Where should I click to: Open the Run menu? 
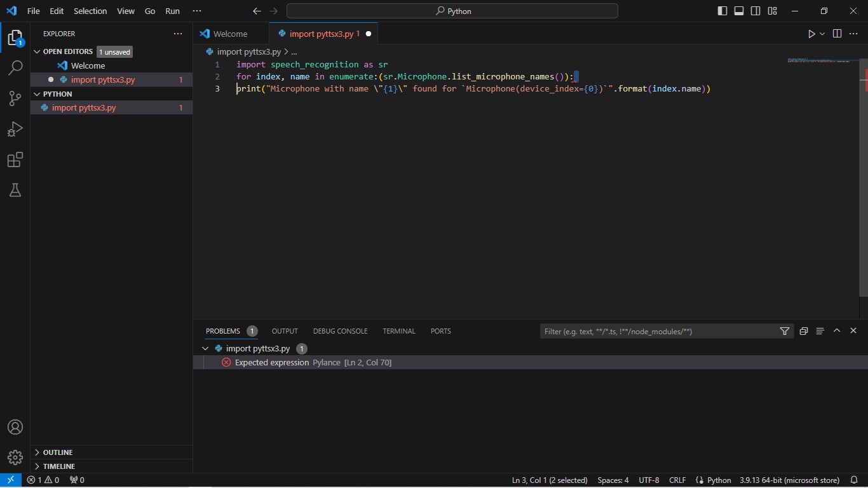pos(172,11)
